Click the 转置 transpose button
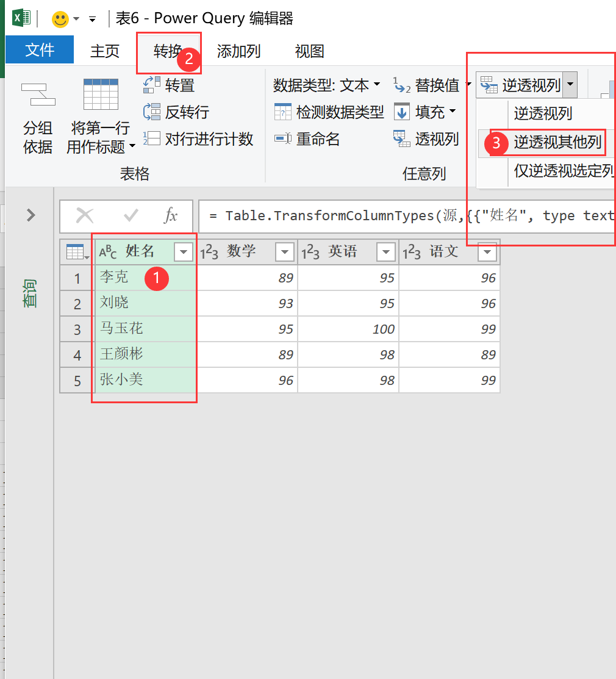 (169, 85)
